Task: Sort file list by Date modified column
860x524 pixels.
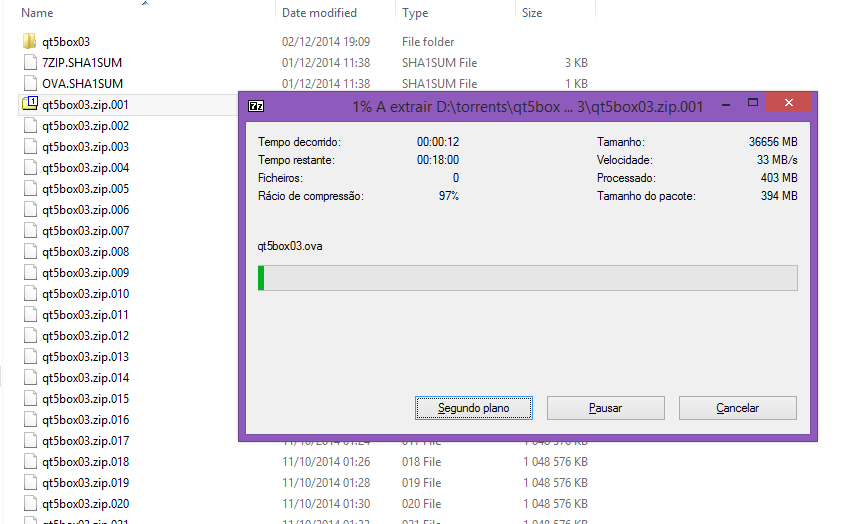Action: point(319,13)
